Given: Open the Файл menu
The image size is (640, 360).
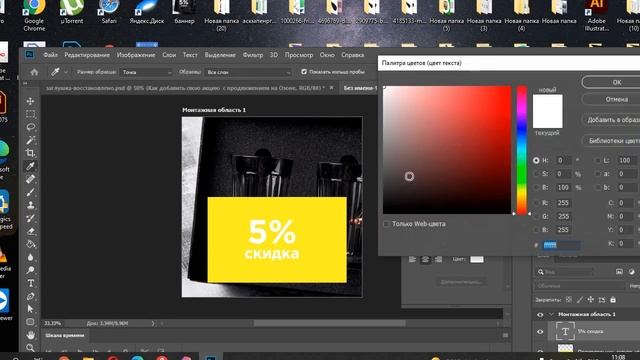Looking at the screenshot, I should point(50,55).
